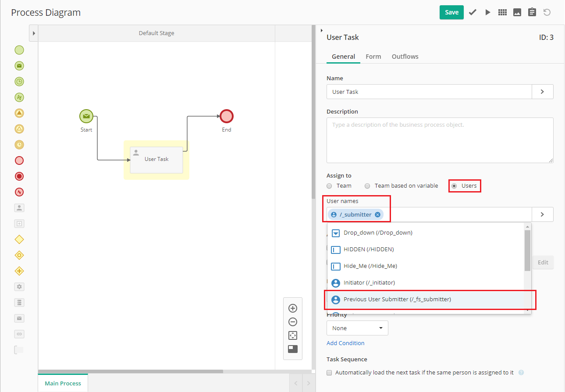
Task: Click the zoom in magnifier on canvas
Action: click(293, 308)
